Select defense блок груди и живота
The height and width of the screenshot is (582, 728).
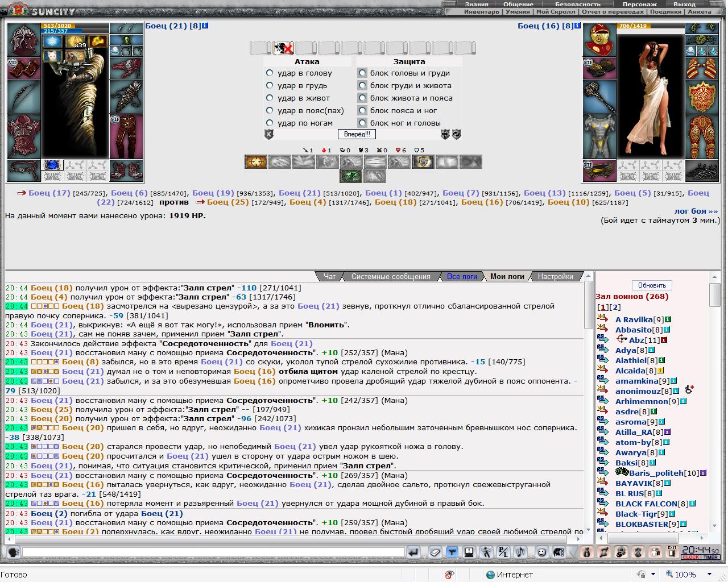(362, 85)
